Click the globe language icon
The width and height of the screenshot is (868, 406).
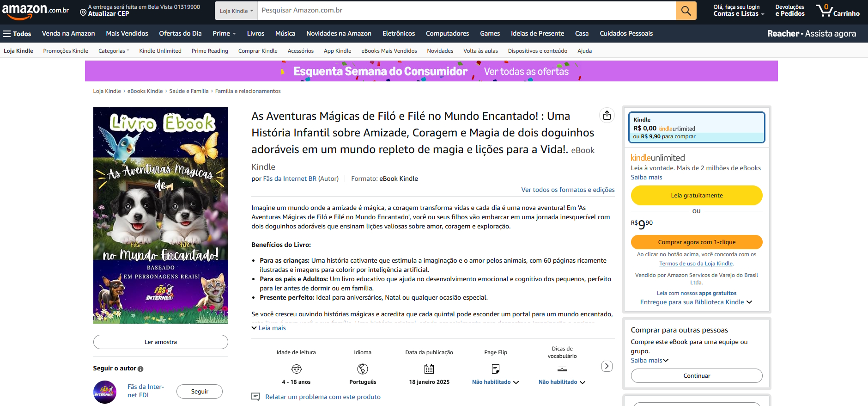click(x=363, y=369)
